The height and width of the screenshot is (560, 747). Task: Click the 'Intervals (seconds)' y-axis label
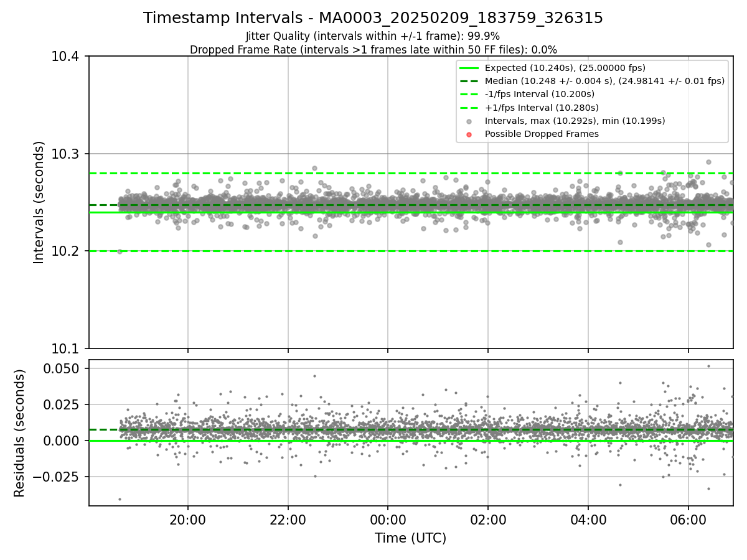(39, 202)
